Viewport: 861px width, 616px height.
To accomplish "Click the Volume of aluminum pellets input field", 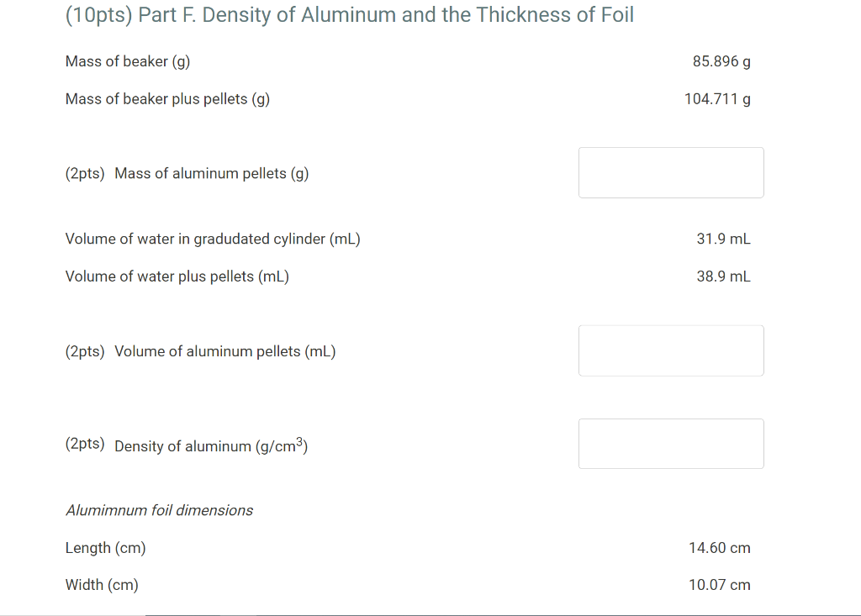I will coord(670,350).
